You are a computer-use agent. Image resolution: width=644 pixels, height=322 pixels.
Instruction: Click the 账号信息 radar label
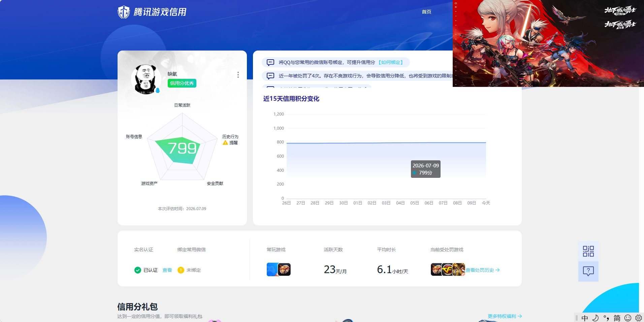(x=134, y=136)
